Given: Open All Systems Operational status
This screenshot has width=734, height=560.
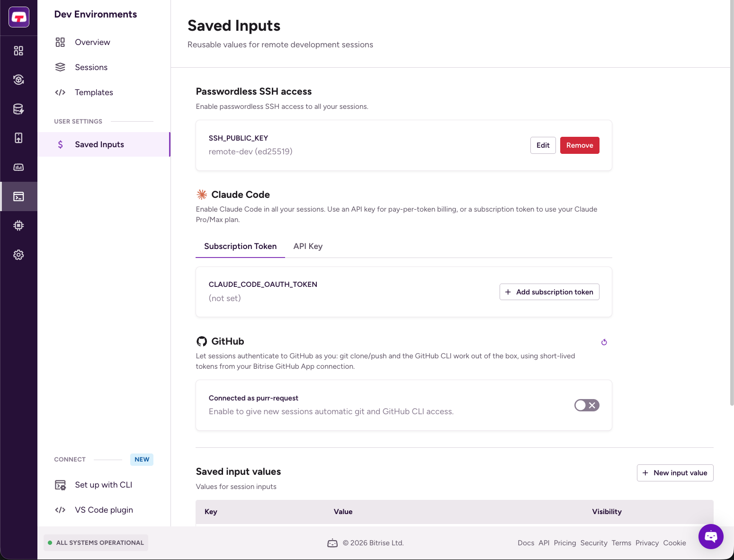Looking at the screenshot, I should click(x=96, y=543).
